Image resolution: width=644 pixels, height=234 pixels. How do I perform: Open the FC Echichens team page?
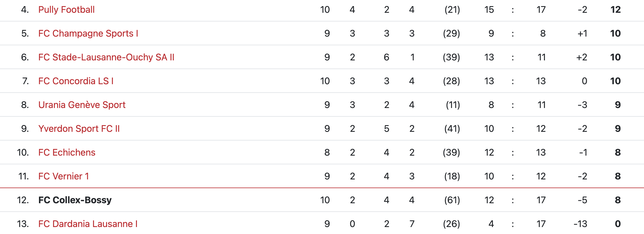[x=67, y=152]
